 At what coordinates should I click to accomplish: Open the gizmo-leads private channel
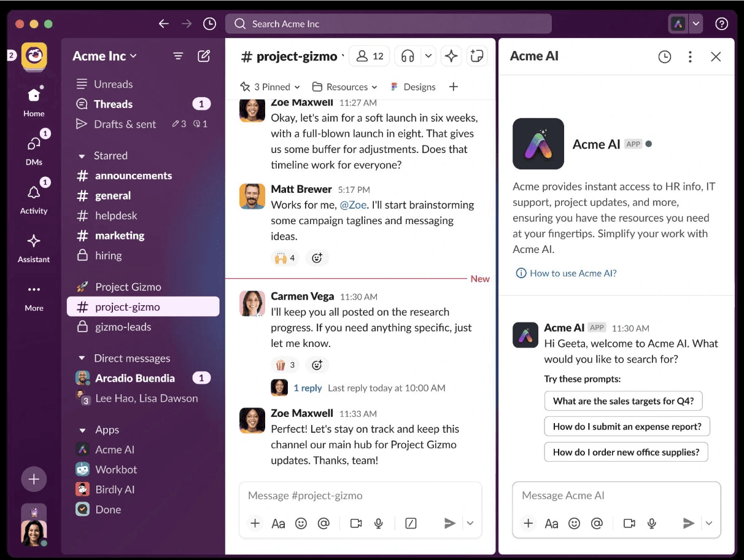(143, 327)
